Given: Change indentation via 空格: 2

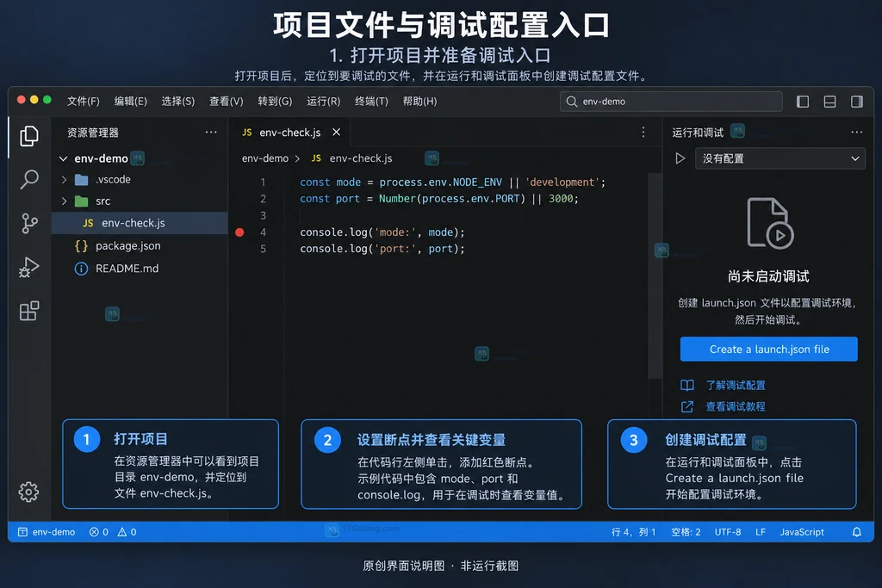Looking at the screenshot, I should [686, 532].
